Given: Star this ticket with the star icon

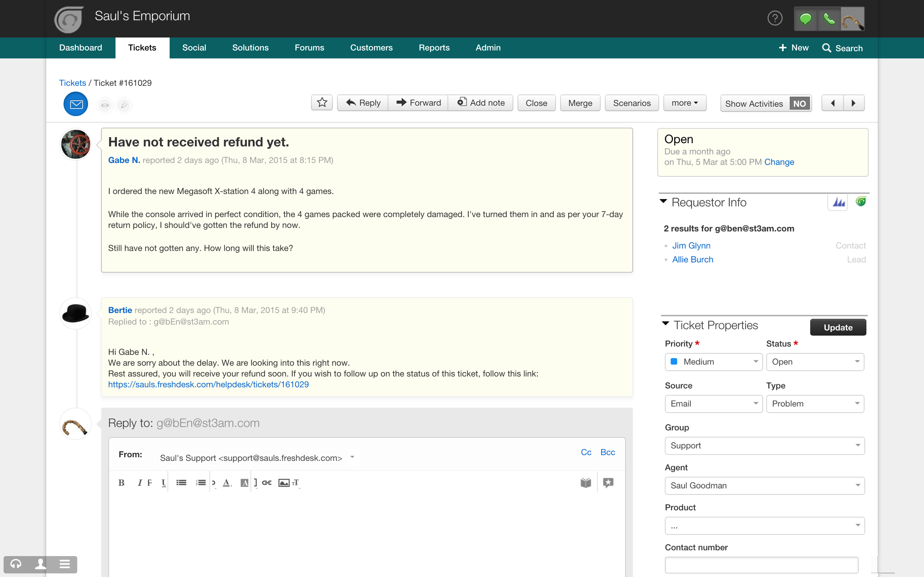Looking at the screenshot, I should pos(322,103).
